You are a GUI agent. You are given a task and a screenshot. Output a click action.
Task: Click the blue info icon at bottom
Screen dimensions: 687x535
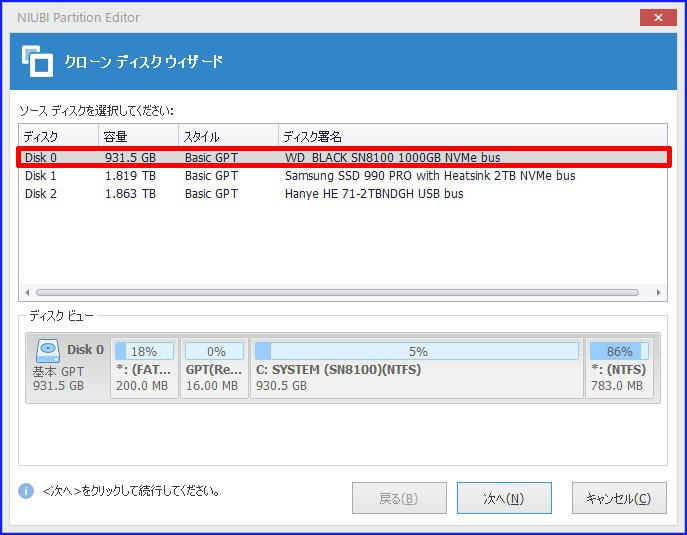tap(26, 491)
